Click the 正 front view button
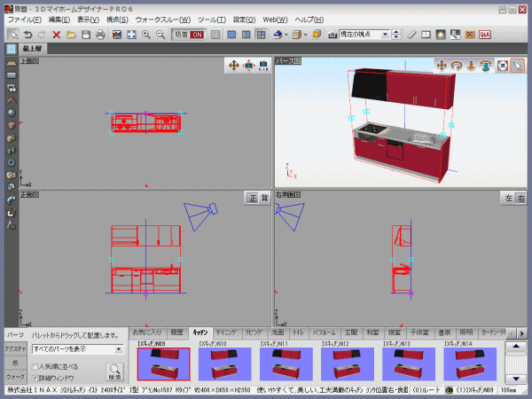532x399 pixels. (251, 199)
